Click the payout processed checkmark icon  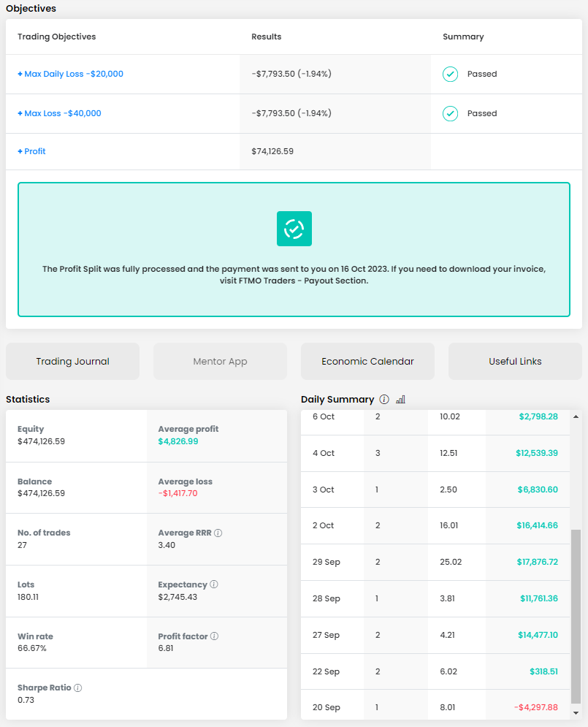pyautogui.click(x=294, y=229)
